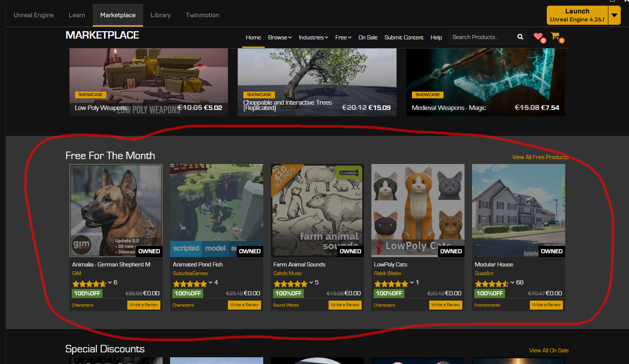
Task: Click the Animated Pond Fish title
Action: [198, 265]
